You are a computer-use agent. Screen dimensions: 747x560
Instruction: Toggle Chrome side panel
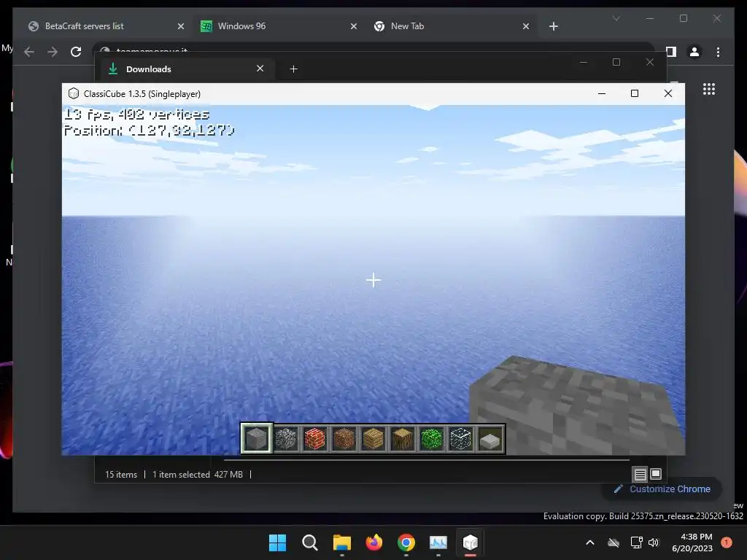671,52
